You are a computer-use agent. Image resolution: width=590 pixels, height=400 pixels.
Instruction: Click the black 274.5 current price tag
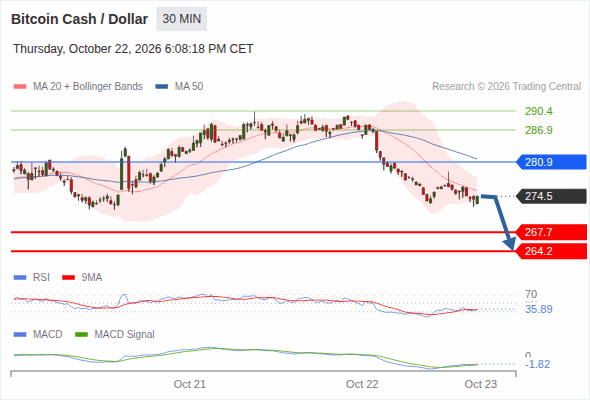click(x=551, y=196)
